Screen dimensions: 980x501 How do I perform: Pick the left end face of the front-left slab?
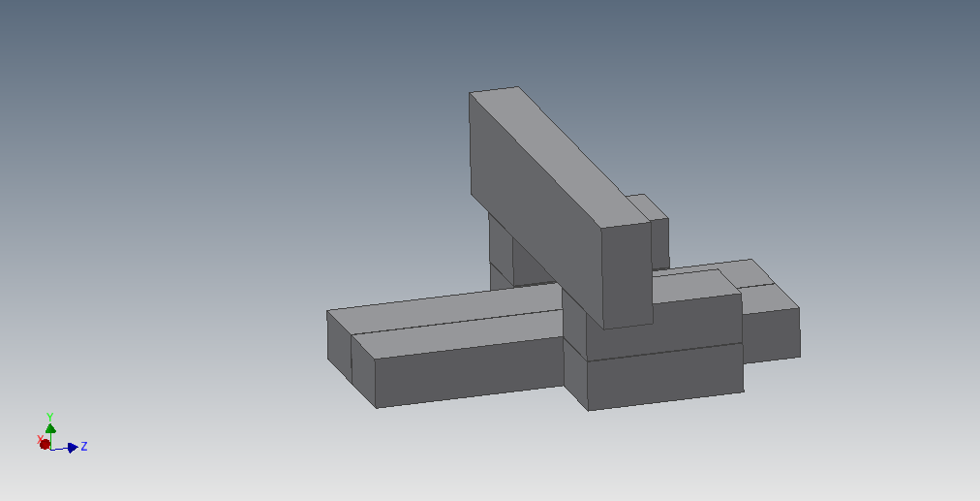point(363,370)
